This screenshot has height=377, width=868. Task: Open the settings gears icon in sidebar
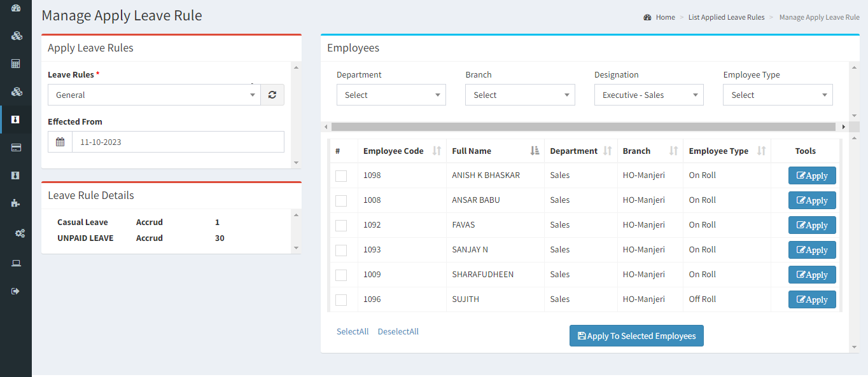[x=19, y=233]
